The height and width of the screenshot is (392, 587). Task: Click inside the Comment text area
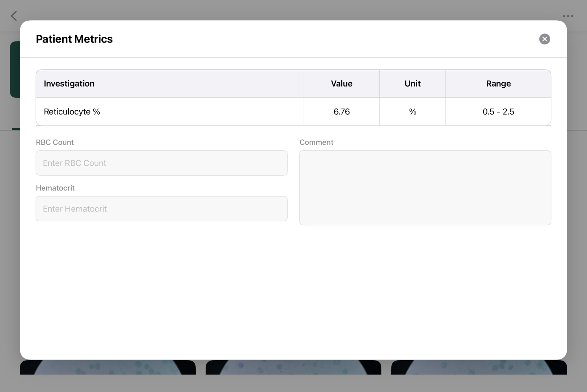point(425,188)
